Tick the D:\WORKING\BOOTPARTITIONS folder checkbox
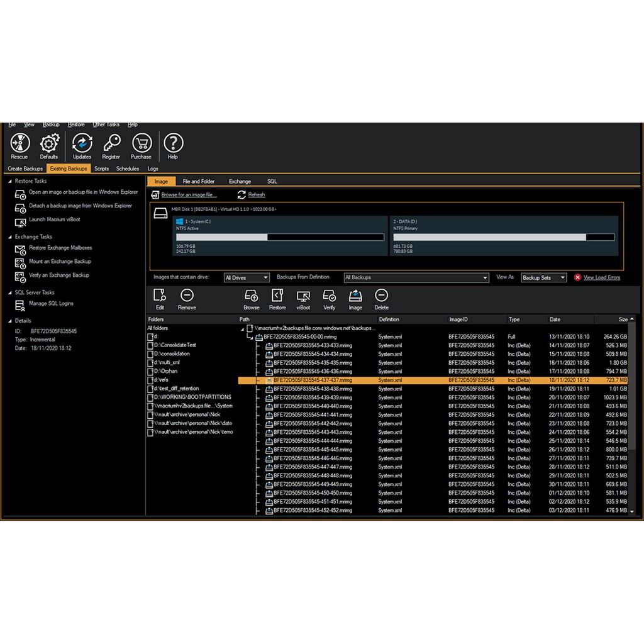644x644 pixels. pyautogui.click(x=150, y=397)
